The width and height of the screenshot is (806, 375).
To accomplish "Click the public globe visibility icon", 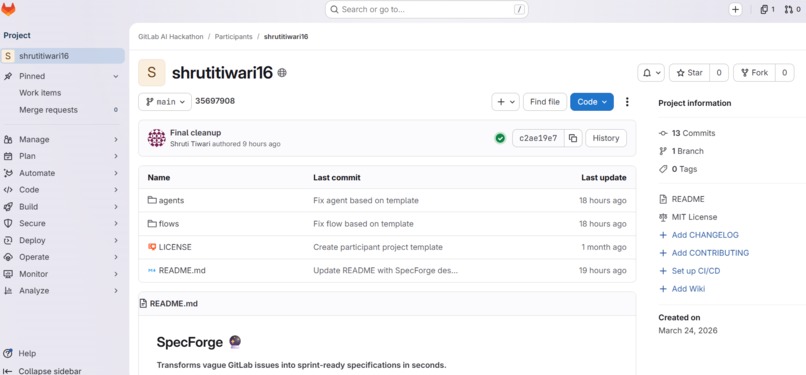I will point(282,73).
